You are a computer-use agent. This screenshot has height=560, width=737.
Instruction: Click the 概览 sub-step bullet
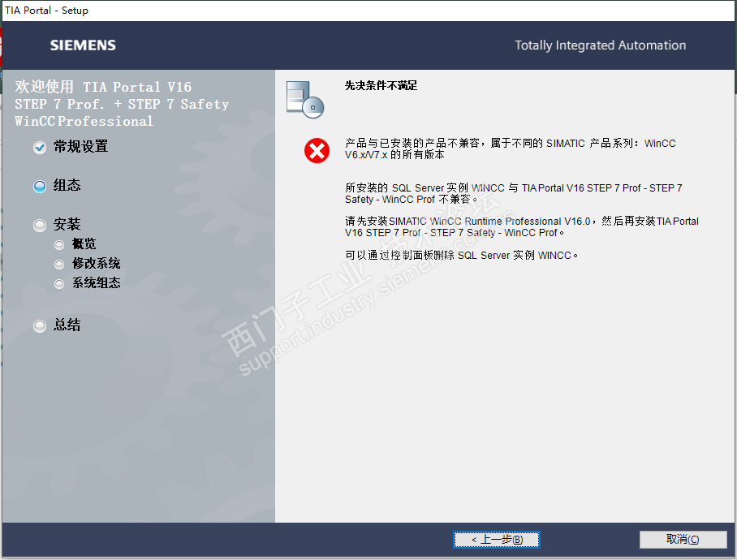coord(59,245)
